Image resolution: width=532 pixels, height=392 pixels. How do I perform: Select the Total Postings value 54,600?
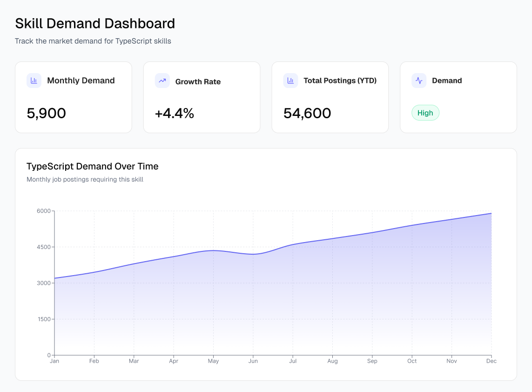coord(307,113)
